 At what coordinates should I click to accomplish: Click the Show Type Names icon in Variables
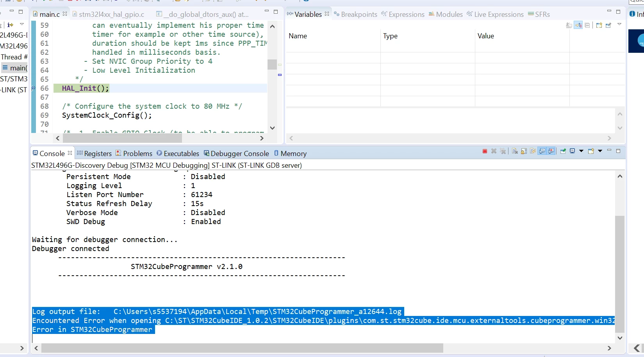coord(569,25)
